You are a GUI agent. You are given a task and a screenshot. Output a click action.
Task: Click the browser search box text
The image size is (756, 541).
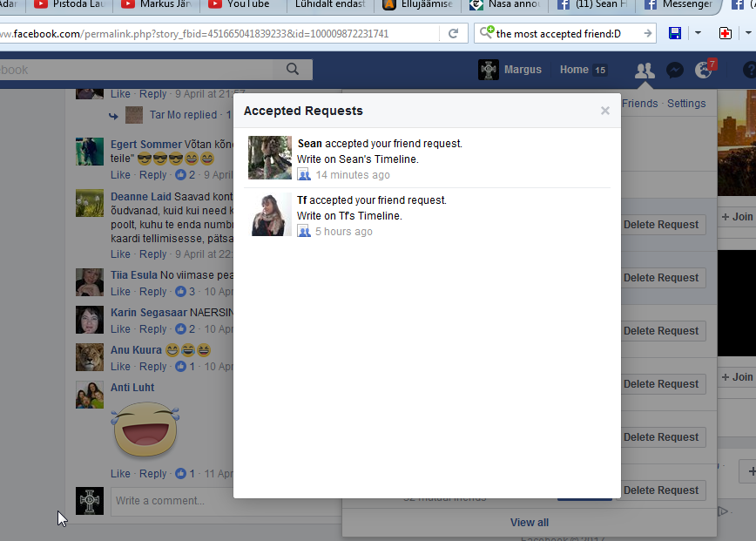(x=557, y=34)
